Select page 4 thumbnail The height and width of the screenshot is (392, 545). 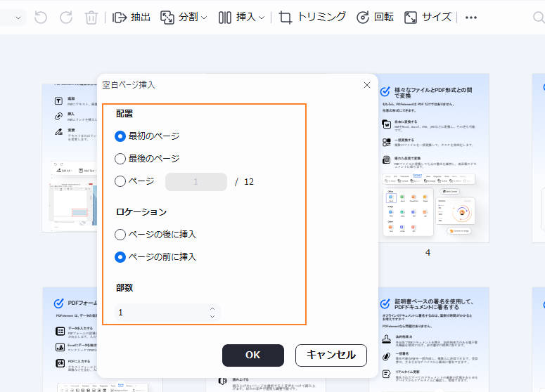click(x=433, y=158)
